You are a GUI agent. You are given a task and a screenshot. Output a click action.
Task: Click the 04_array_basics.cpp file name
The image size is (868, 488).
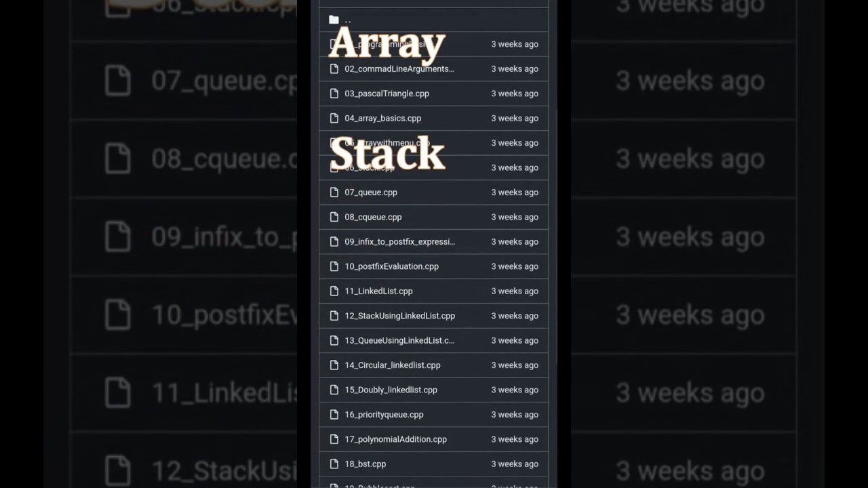pos(382,119)
